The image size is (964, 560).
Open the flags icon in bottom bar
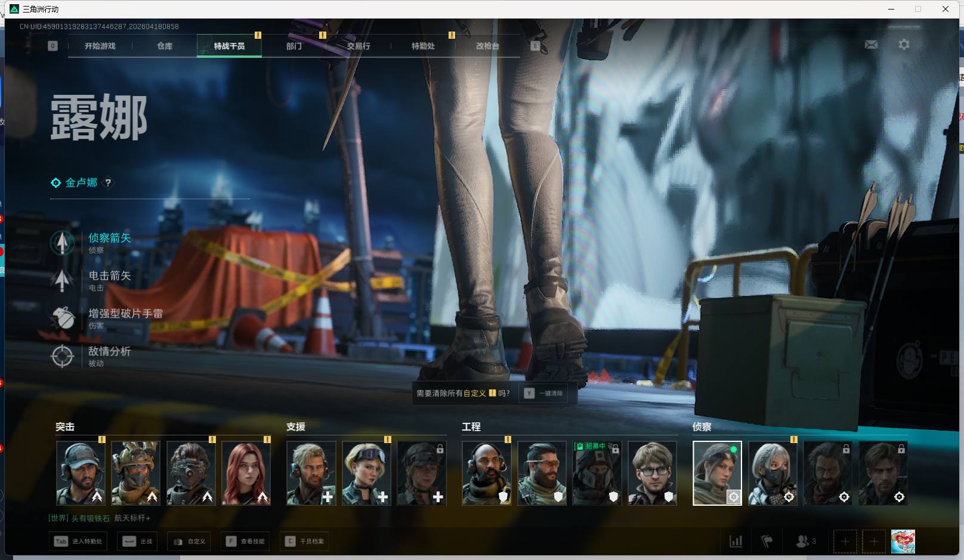point(767,542)
